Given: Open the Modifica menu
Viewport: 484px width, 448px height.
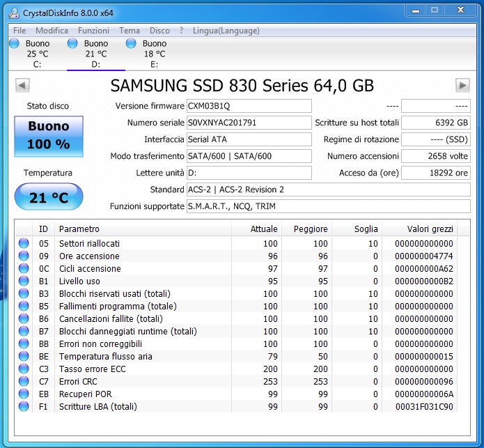Looking at the screenshot, I should [x=52, y=31].
